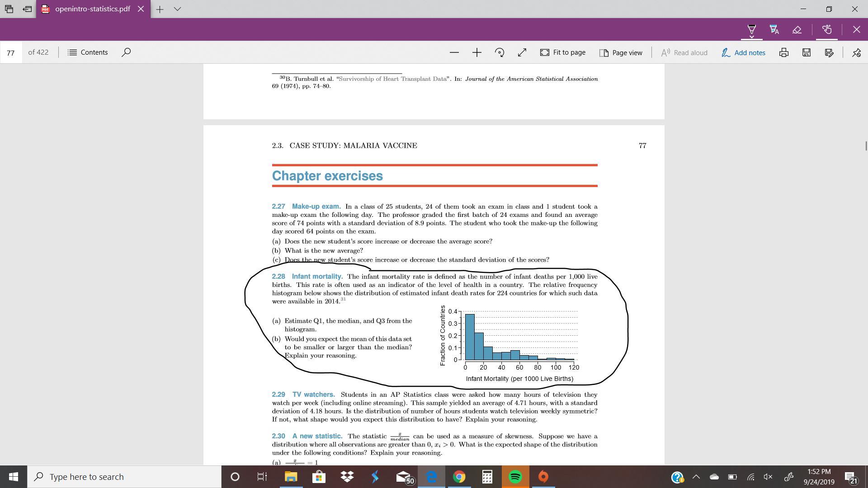The width and height of the screenshot is (868, 488).
Task: Close the notes annotation toolbar
Action: (x=856, y=30)
